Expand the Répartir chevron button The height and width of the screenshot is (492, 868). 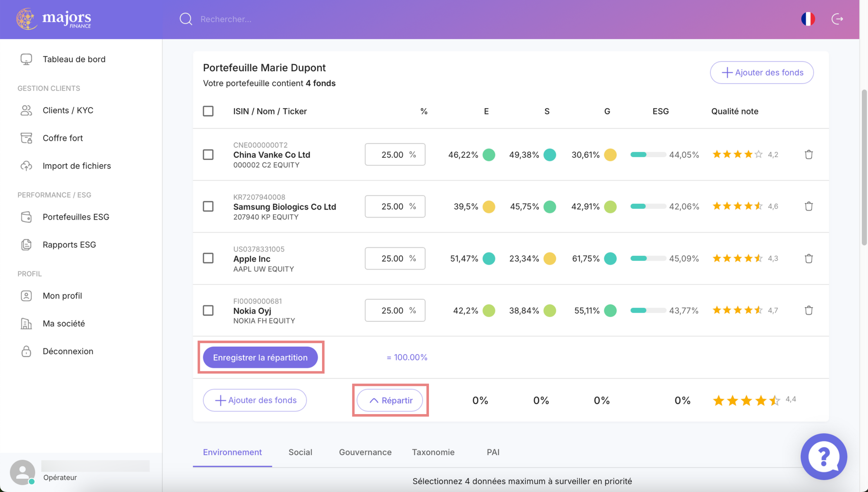pyautogui.click(x=390, y=400)
